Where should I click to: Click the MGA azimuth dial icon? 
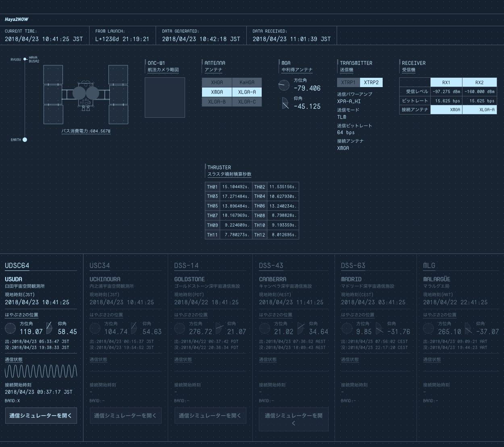[284, 85]
